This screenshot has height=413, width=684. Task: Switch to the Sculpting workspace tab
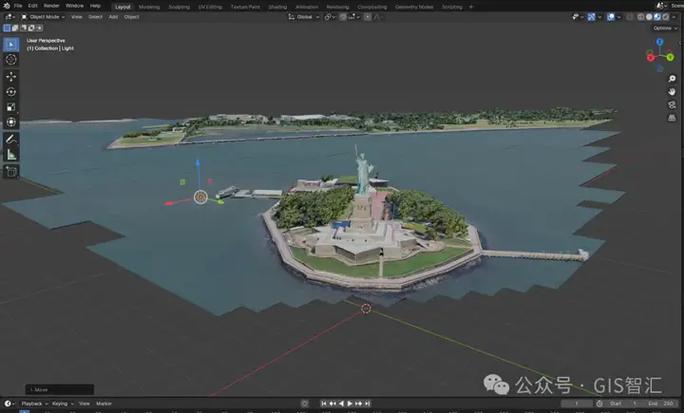(x=179, y=7)
